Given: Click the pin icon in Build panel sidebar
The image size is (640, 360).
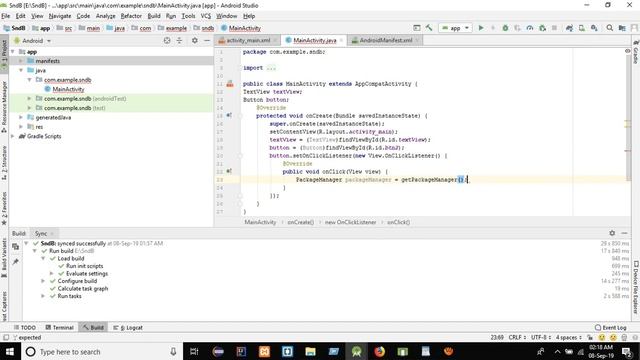Looking at the screenshot, I should tap(16, 262).
